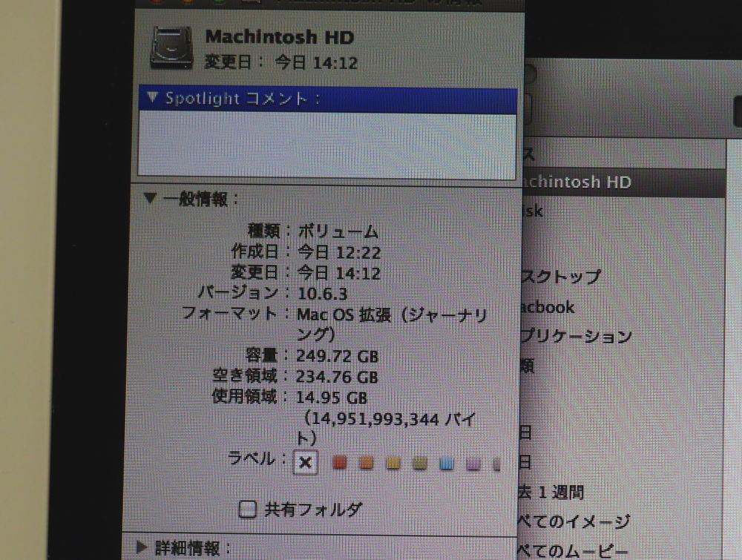Click the Machintosh HD drive icon
The width and height of the screenshot is (742, 560).
coord(171,47)
